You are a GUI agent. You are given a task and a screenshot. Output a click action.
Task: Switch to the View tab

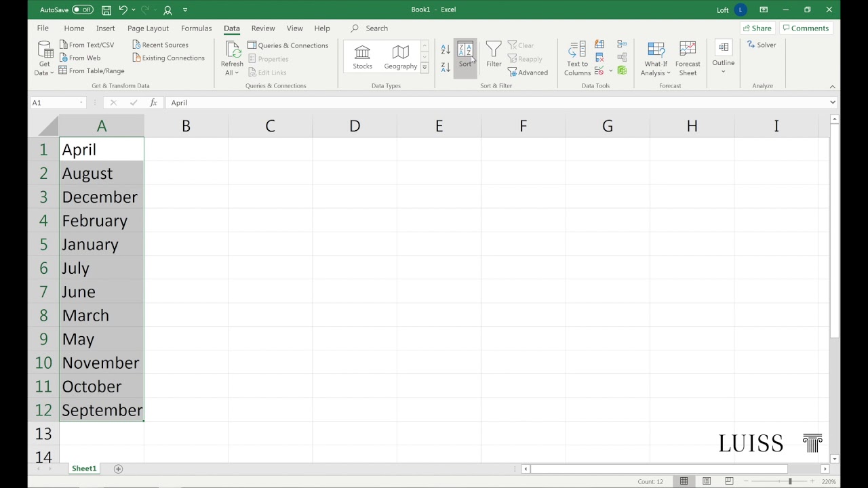[294, 28]
